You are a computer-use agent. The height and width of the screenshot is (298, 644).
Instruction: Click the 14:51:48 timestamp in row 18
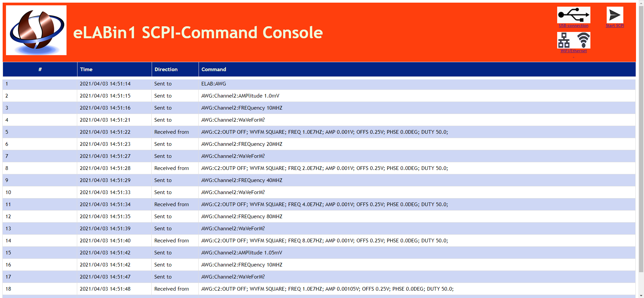[105, 289]
